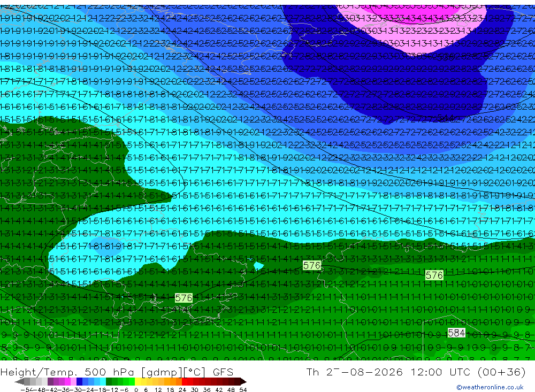Select the 544 contour label on the dark blue area
The height and width of the screenshot is (392, 535).
click(x=446, y=118)
